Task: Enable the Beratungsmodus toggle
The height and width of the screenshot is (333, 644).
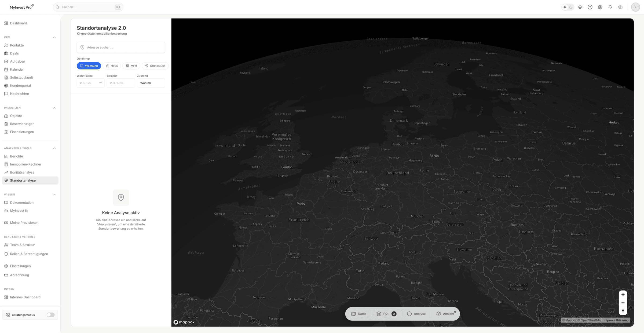Action: 50,314
